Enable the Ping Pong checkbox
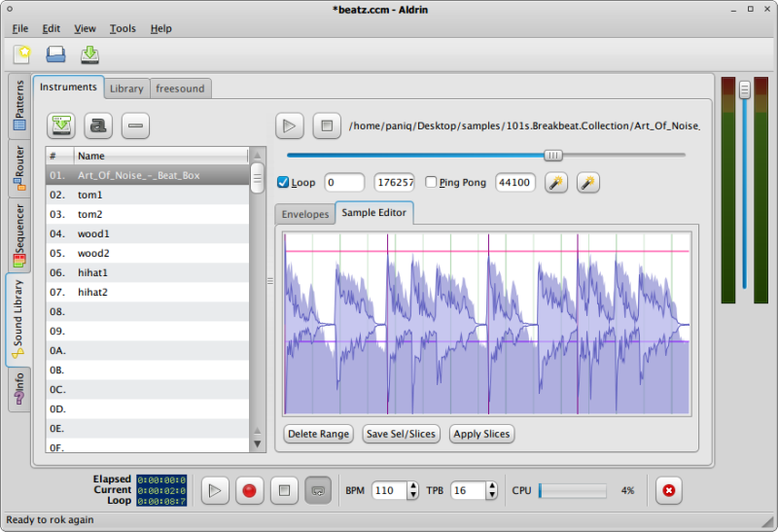Viewport: 778px width, 532px height. pyautogui.click(x=431, y=182)
